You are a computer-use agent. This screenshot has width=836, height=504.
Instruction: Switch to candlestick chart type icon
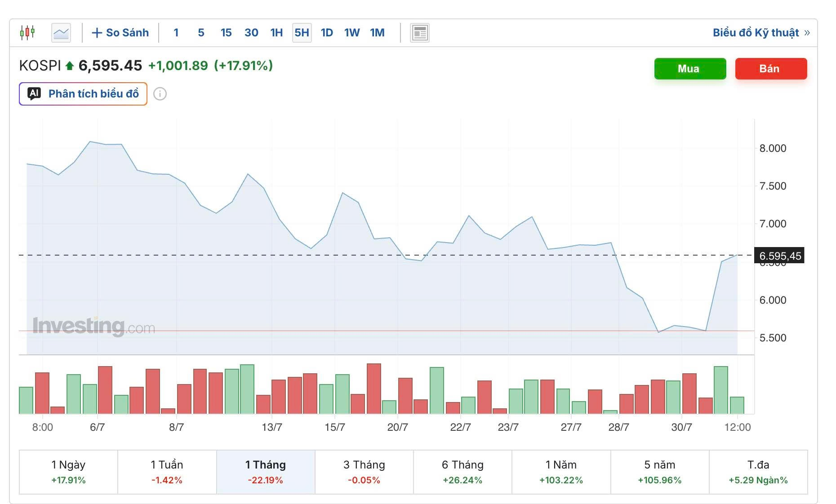pyautogui.click(x=27, y=32)
